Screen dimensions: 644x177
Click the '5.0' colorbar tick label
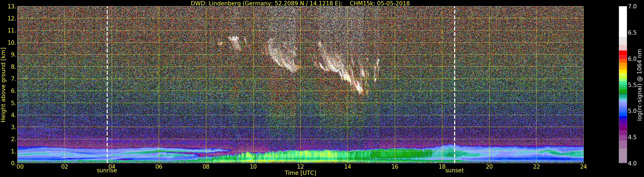tap(632, 111)
